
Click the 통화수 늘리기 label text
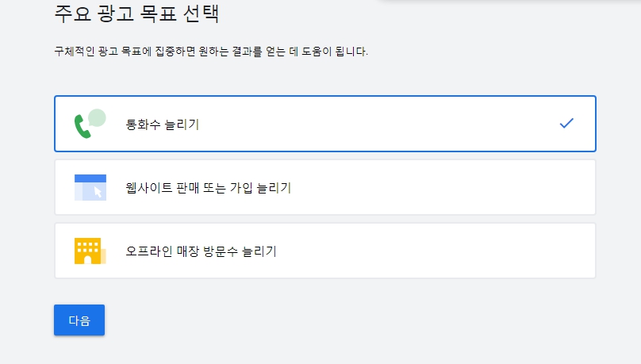tap(163, 125)
